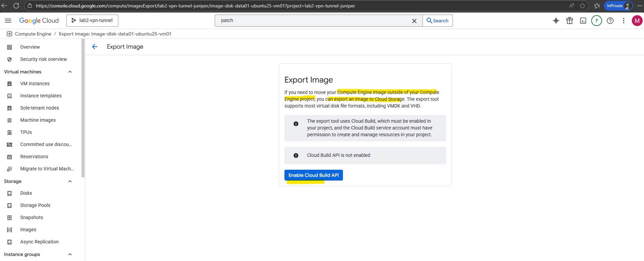Screen dimensions: 644x261
Task: Open the Help question mark menu
Action: coord(610,21)
